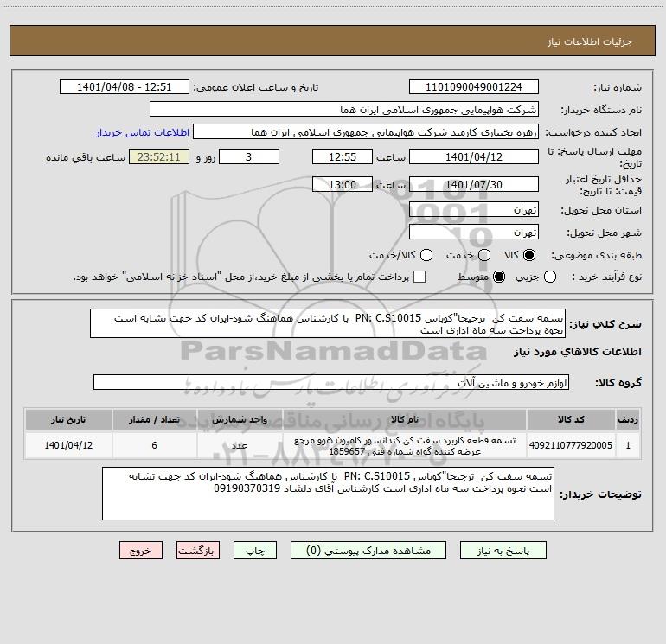Open the buyer contact information link
666x644 pixels.
[x=143, y=132]
